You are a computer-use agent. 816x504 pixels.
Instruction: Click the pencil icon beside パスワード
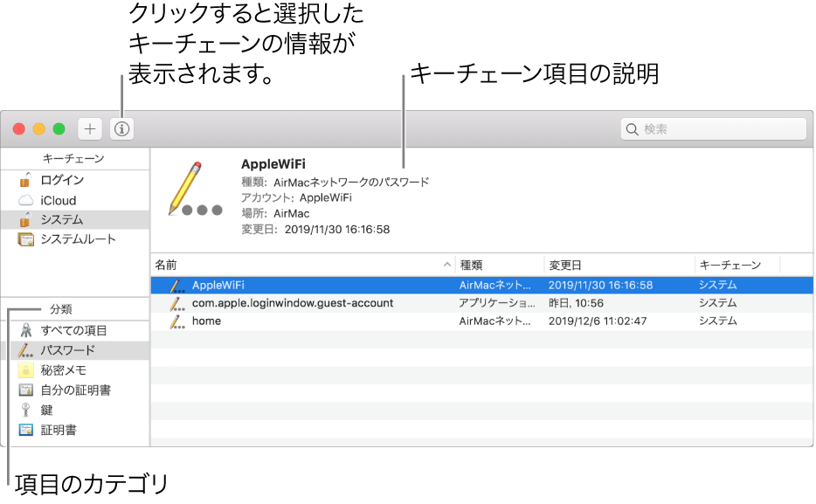pos(25,350)
